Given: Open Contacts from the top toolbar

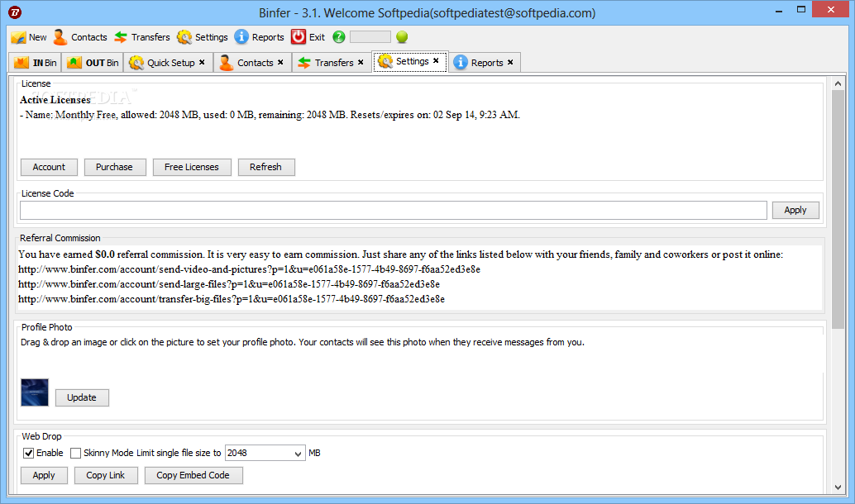Looking at the screenshot, I should pos(80,37).
